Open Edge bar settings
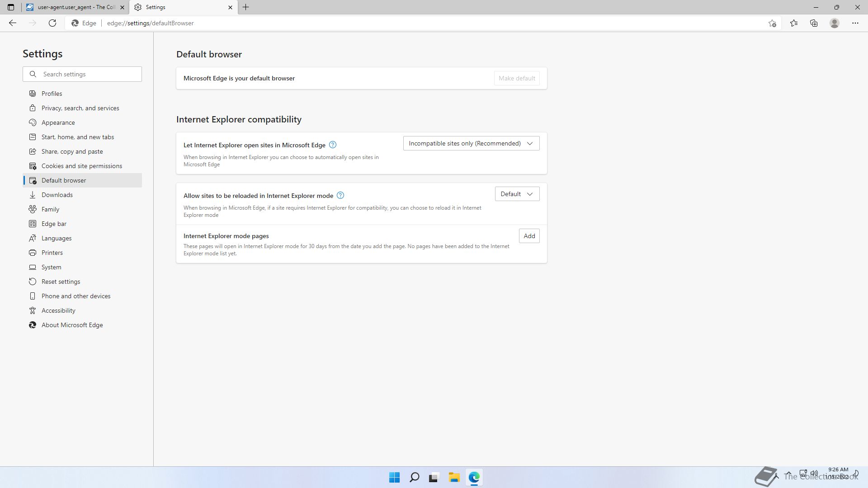Viewport: 868px width, 488px height. 82,224
